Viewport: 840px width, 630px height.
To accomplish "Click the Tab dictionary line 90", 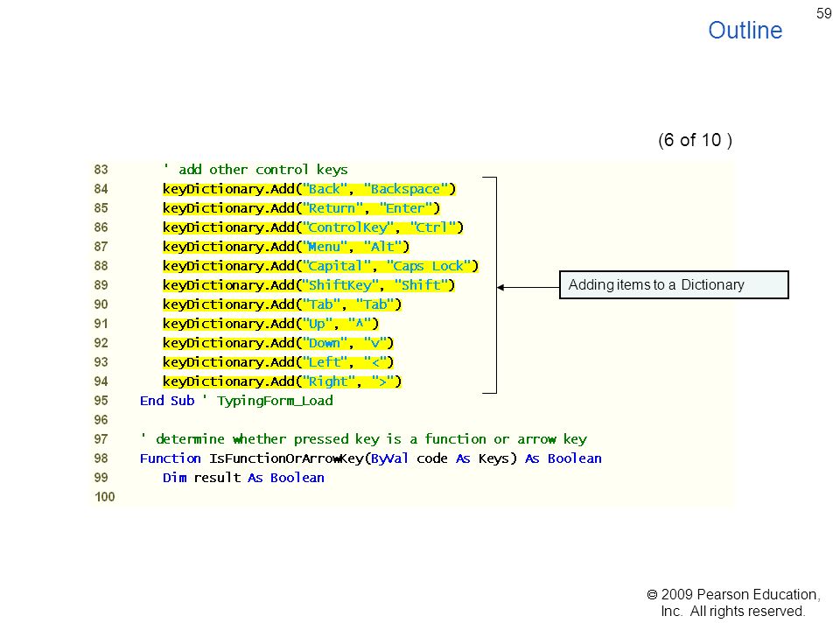I will [283, 304].
